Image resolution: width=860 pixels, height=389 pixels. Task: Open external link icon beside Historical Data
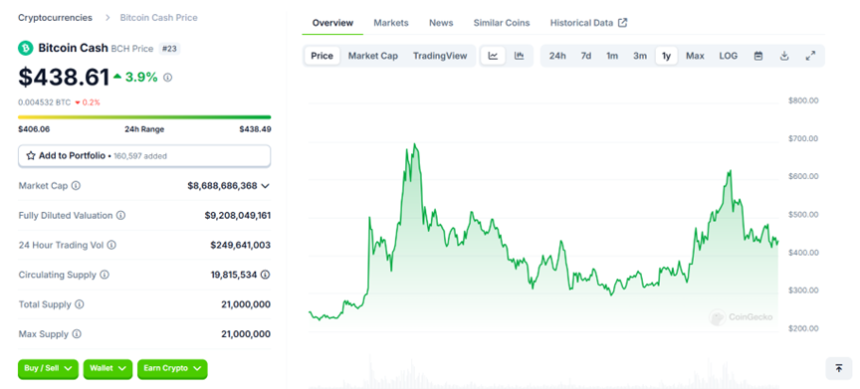(623, 23)
